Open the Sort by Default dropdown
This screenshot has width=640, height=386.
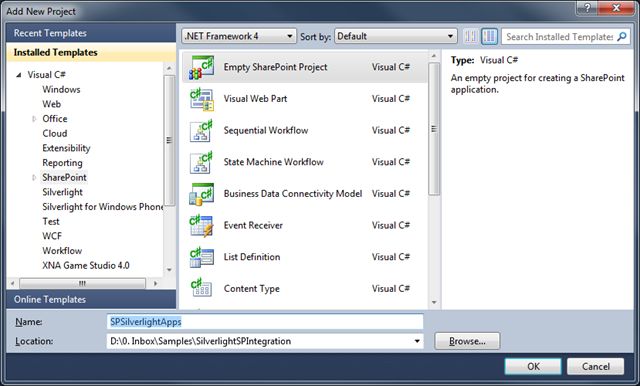click(x=396, y=36)
